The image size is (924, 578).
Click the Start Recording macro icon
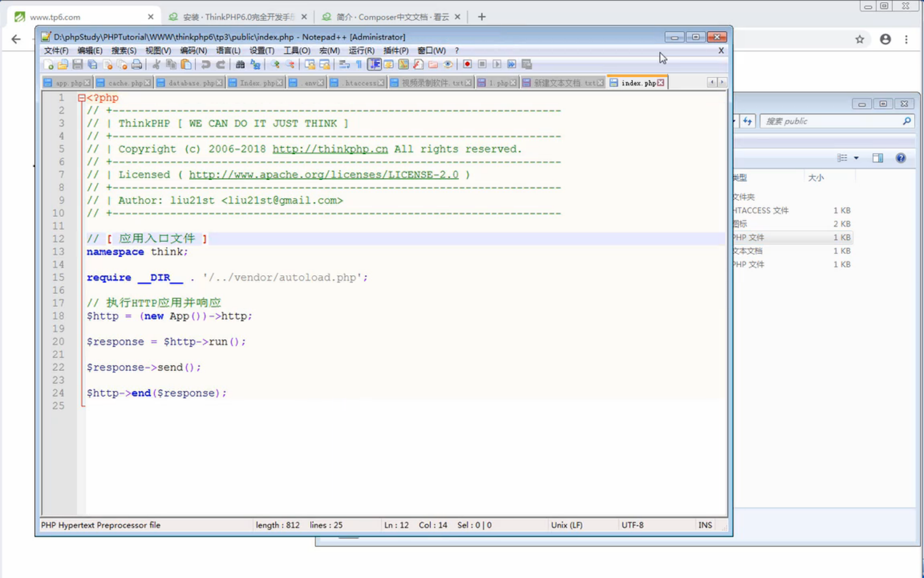coord(467,64)
